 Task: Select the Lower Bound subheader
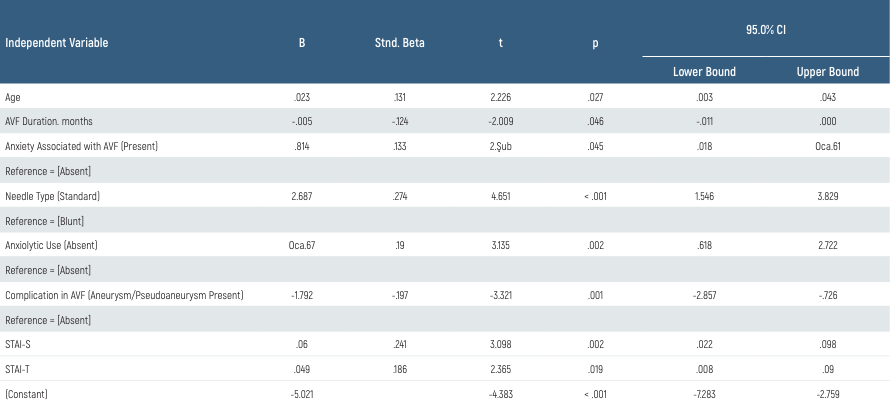click(x=704, y=72)
